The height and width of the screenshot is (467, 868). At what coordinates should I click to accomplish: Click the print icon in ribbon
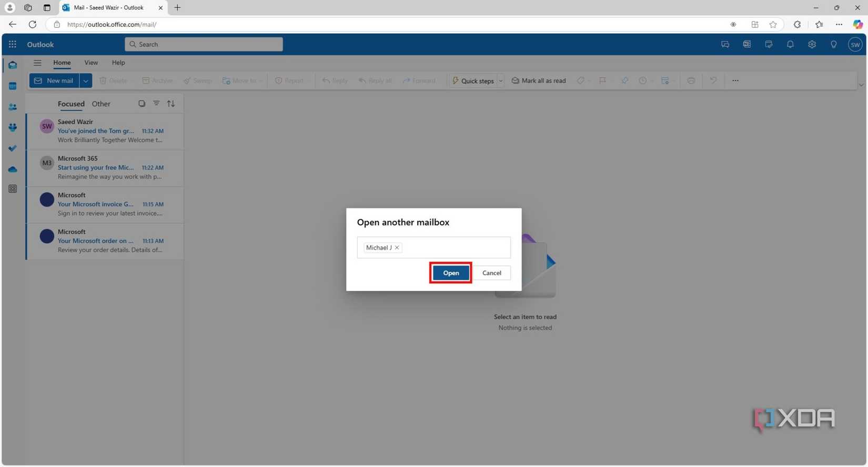691,81
